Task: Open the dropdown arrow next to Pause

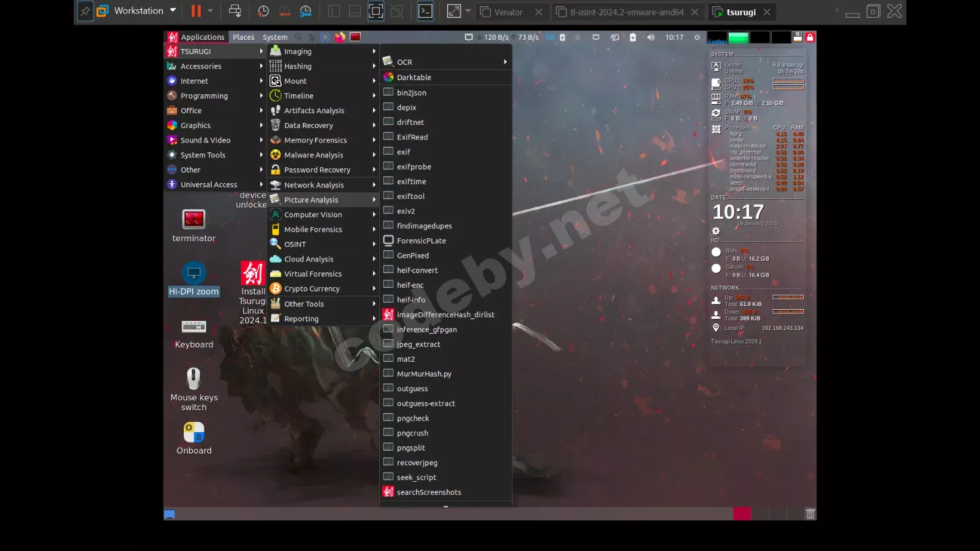Action: tap(210, 11)
